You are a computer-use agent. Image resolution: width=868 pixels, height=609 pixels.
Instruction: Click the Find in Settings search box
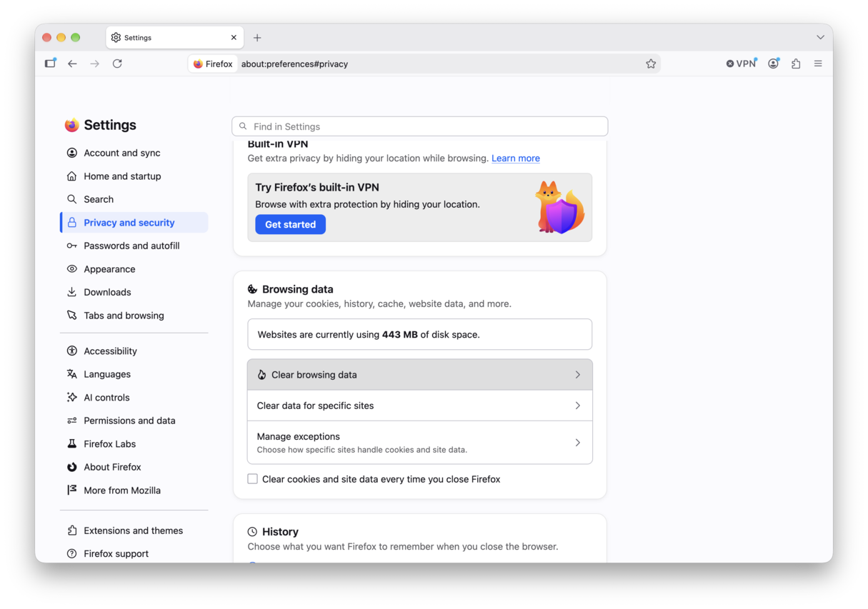click(420, 126)
